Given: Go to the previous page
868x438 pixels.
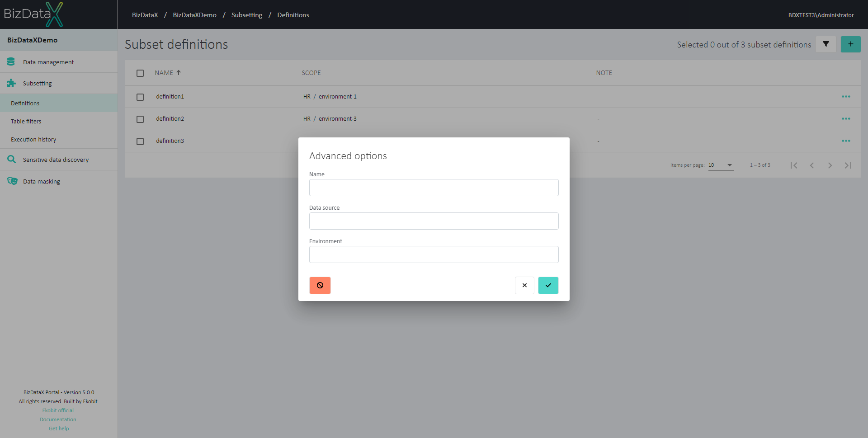Looking at the screenshot, I should point(812,165).
